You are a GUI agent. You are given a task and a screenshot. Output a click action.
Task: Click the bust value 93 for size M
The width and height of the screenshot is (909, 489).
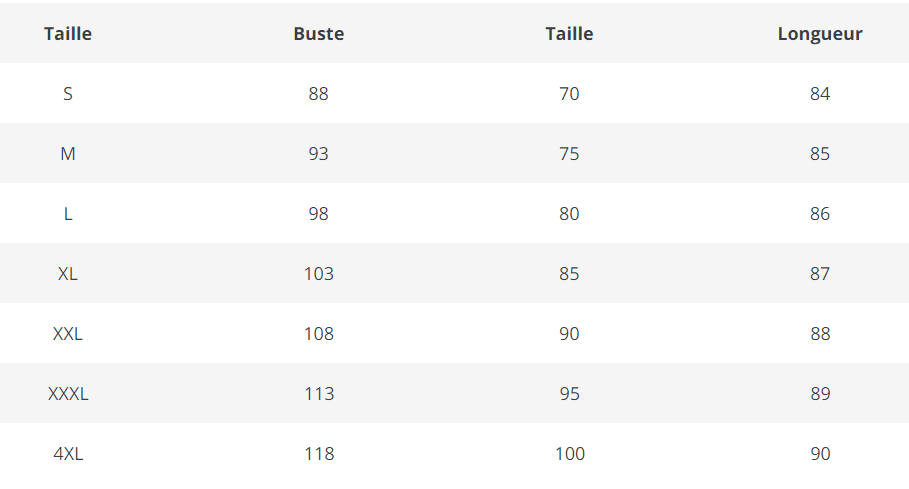(x=318, y=154)
